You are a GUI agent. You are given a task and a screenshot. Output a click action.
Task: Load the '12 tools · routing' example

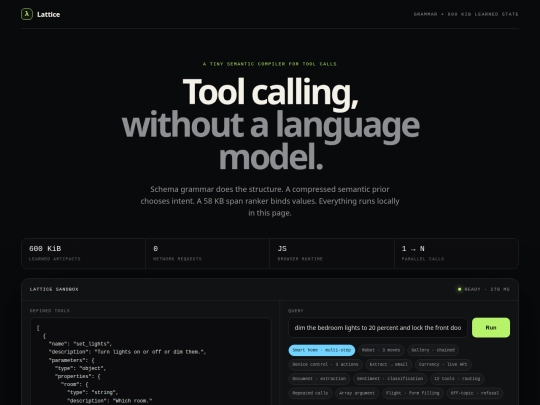457,379
